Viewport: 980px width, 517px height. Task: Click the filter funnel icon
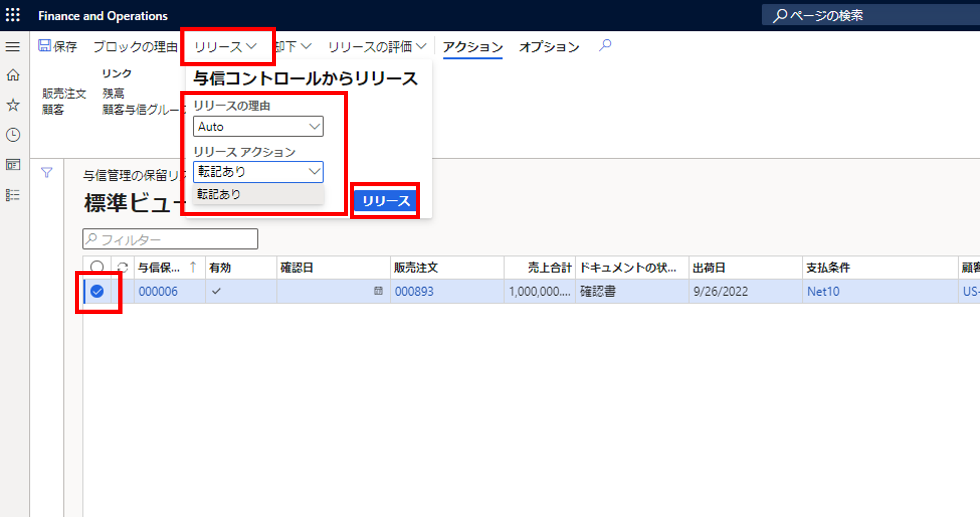46,172
